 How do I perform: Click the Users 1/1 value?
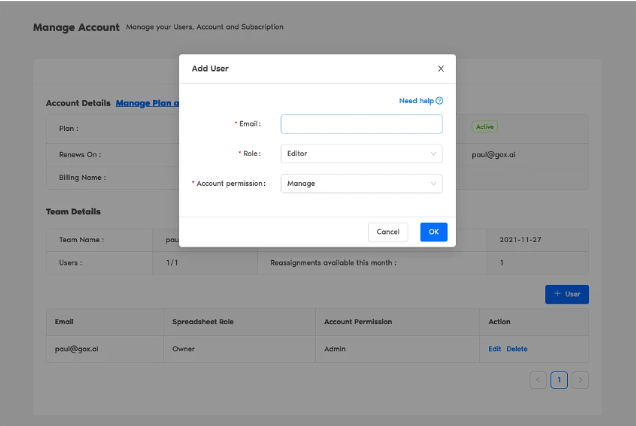tap(172, 263)
